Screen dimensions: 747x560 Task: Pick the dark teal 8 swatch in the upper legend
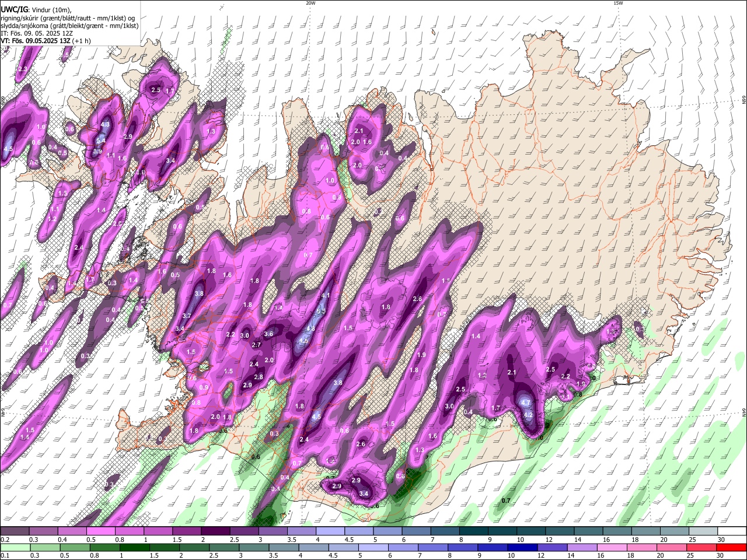point(473,531)
